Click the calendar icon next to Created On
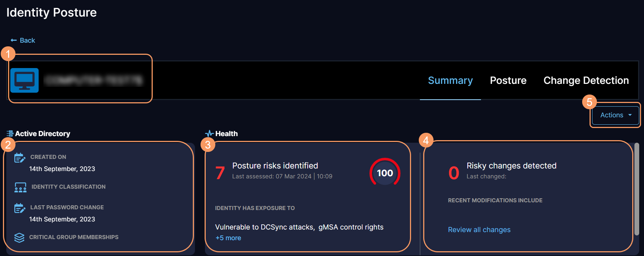The height and width of the screenshot is (256, 644). pos(20,157)
